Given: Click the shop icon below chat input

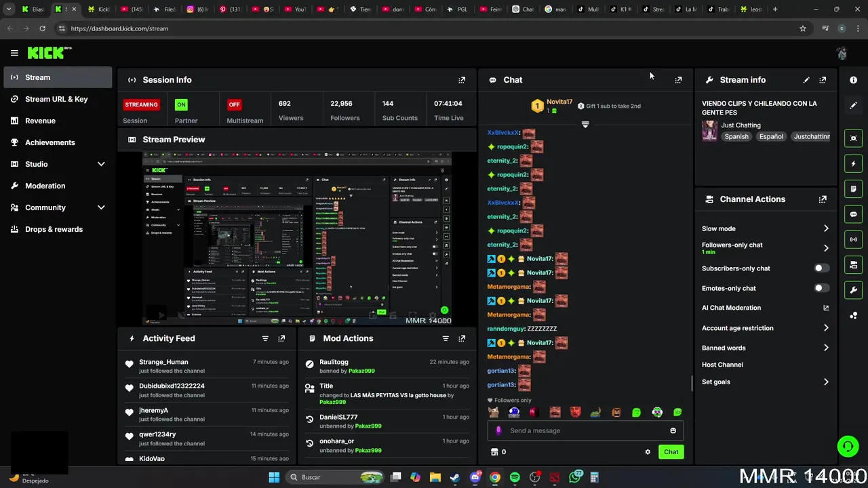Looking at the screenshot, I should 494,452.
